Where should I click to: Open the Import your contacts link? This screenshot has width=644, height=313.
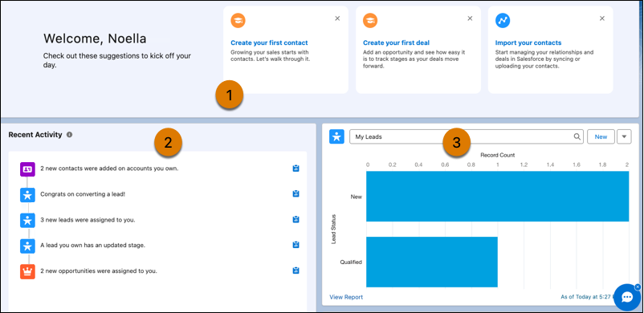click(528, 43)
